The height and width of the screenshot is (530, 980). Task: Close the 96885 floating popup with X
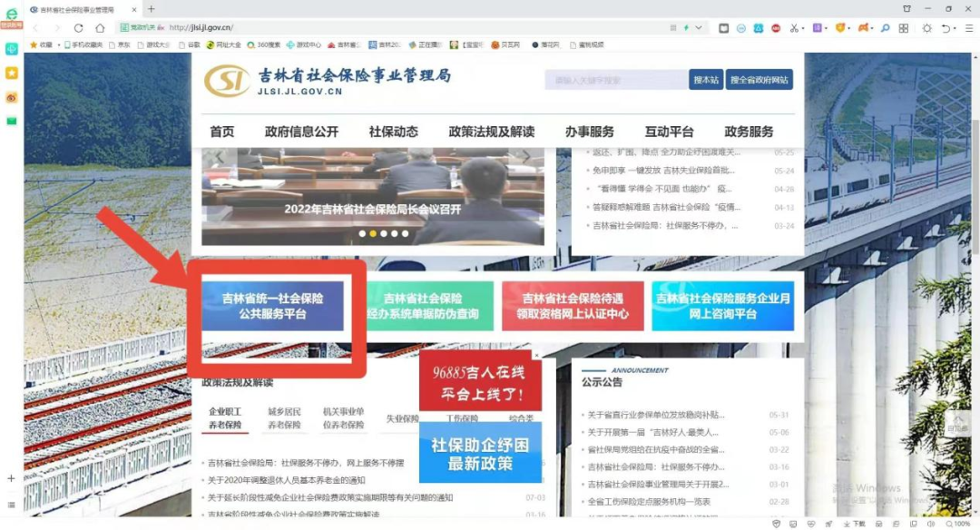(536, 355)
